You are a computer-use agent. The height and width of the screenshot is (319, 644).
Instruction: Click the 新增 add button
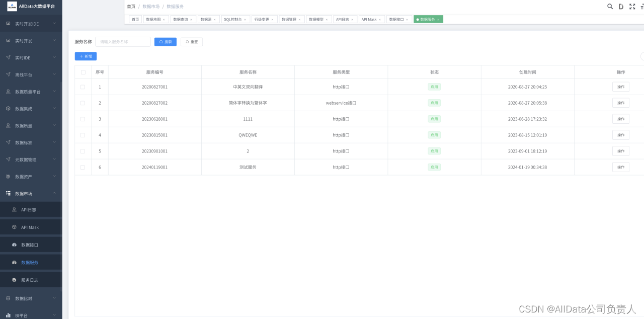(86, 56)
